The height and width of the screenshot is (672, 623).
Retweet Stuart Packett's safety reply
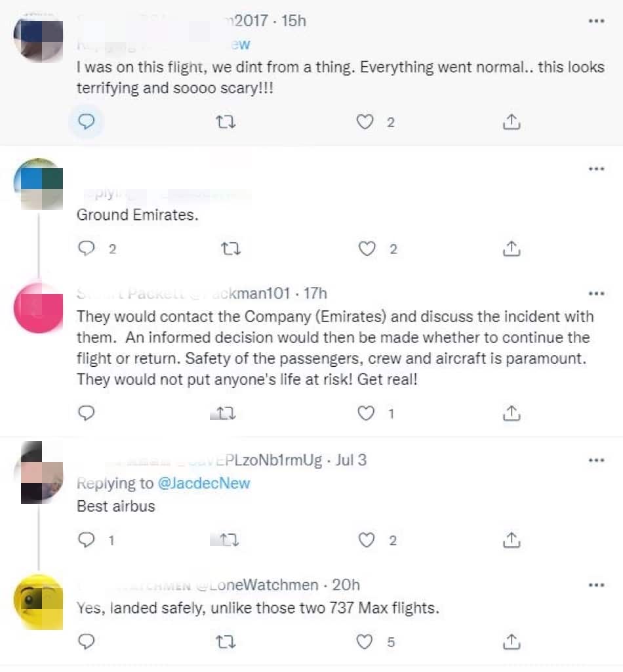click(x=226, y=413)
